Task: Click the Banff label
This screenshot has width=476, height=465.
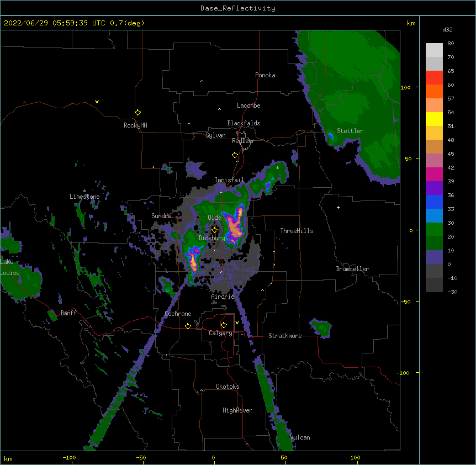Action: pyautogui.click(x=68, y=313)
